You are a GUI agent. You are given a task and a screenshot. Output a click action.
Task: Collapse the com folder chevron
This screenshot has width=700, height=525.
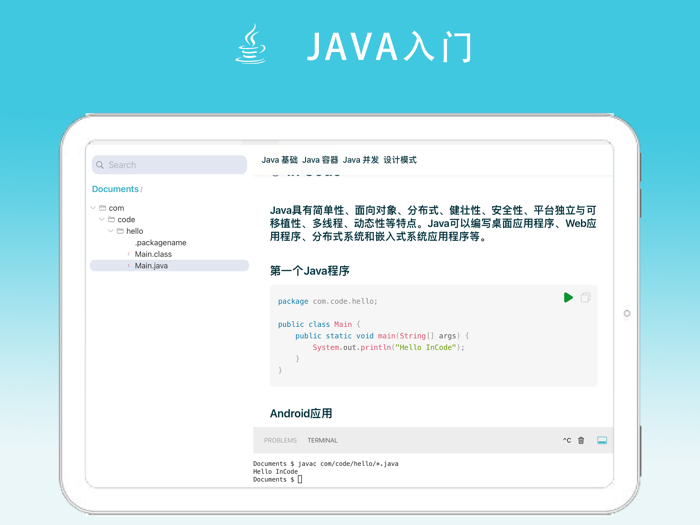coord(93,208)
